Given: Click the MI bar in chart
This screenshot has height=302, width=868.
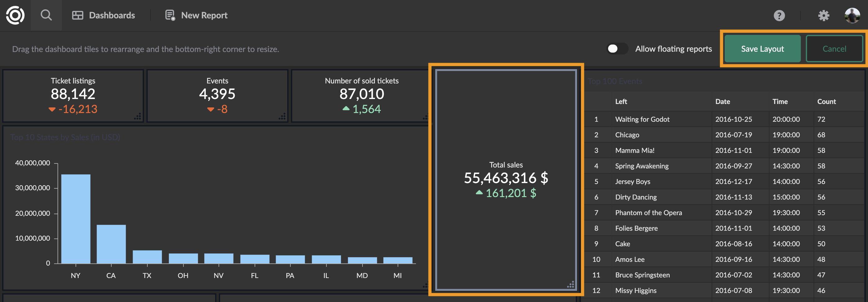Looking at the screenshot, I should (398, 260).
